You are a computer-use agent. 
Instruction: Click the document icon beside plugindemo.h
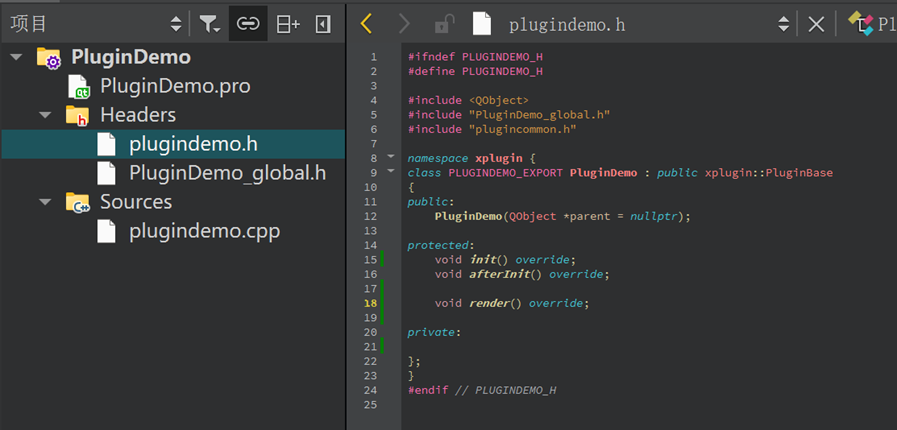(x=482, y=24)
